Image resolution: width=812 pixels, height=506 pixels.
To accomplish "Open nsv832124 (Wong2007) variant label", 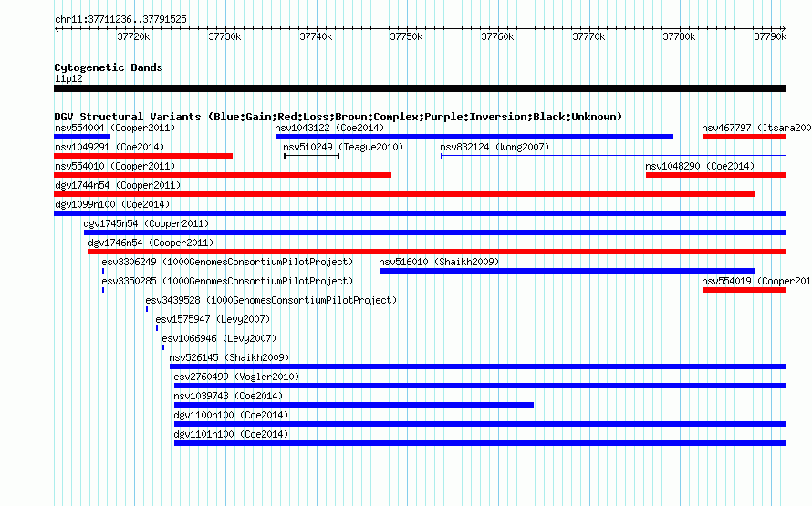I will click(x=494, y=147).
